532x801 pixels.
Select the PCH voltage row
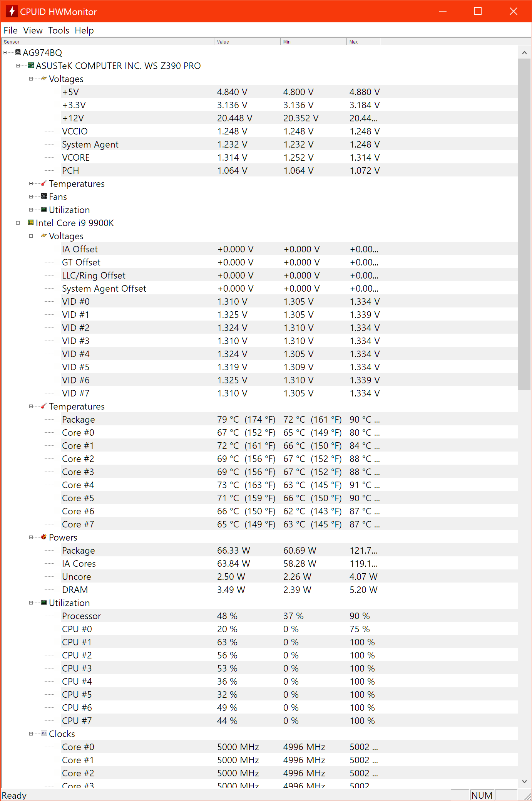click(289, 170)
